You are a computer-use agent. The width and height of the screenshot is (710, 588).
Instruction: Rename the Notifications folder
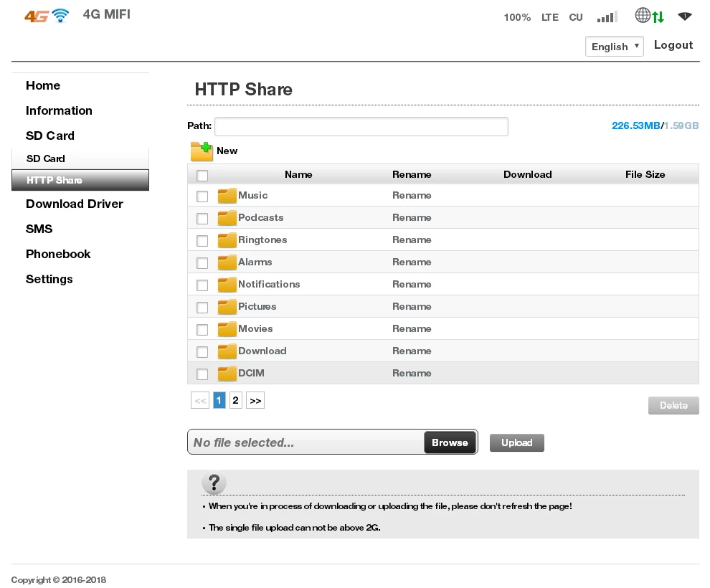[x=412, y=284]
